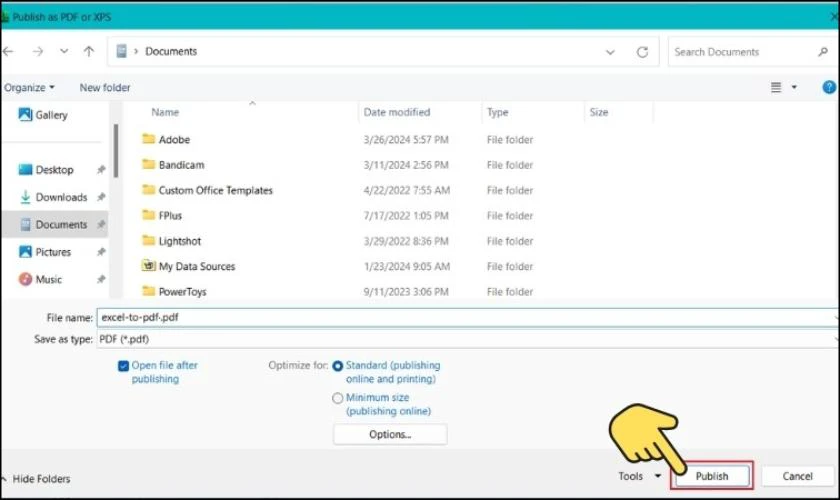The width and height of the screenshot is (840, 500).
Task: Select the Lightshot folder
Action: pyautogui.click(x=179, y=241)
